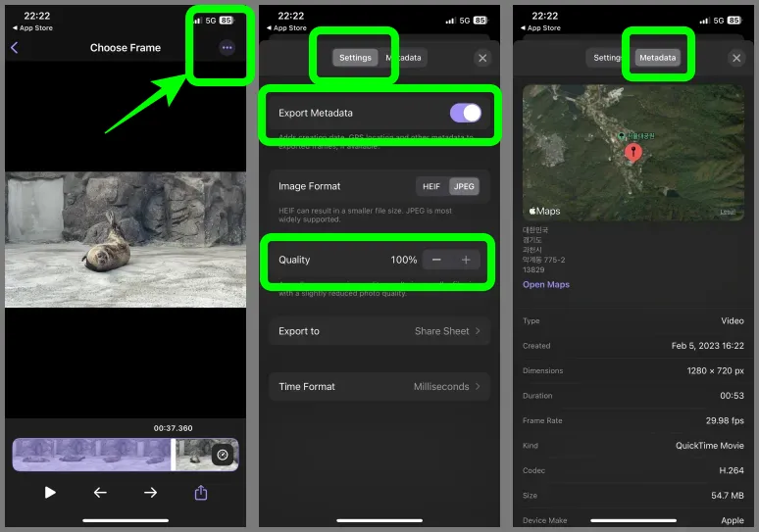Click the Codec H.264 value

point(731,470)
